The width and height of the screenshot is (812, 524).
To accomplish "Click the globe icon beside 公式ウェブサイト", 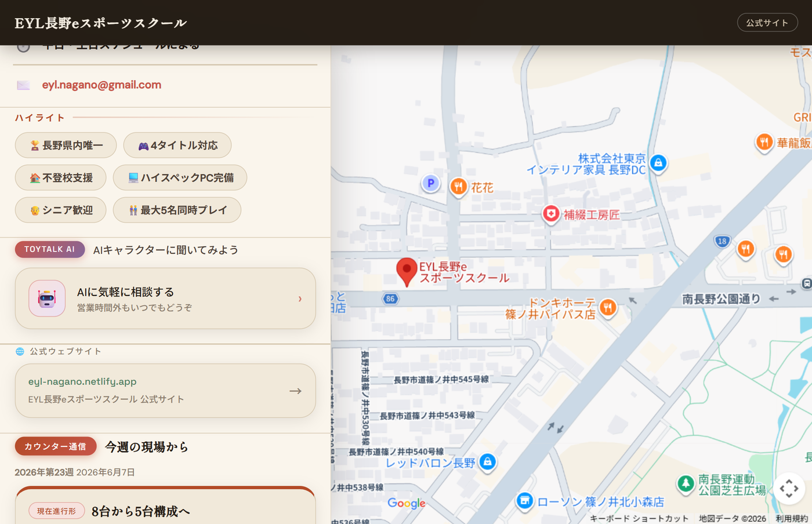I will (20, 351).
